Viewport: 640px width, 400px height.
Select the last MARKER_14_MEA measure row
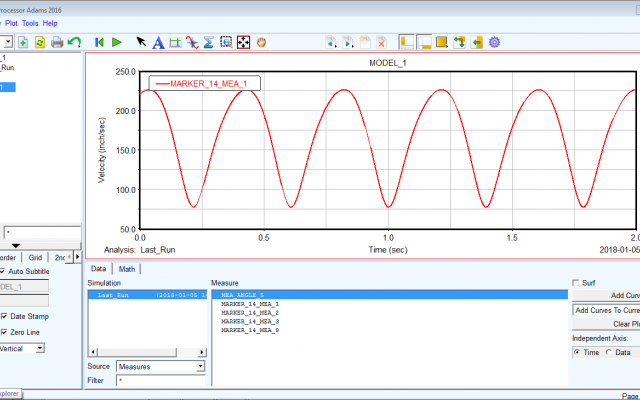(x=250, y=330)
